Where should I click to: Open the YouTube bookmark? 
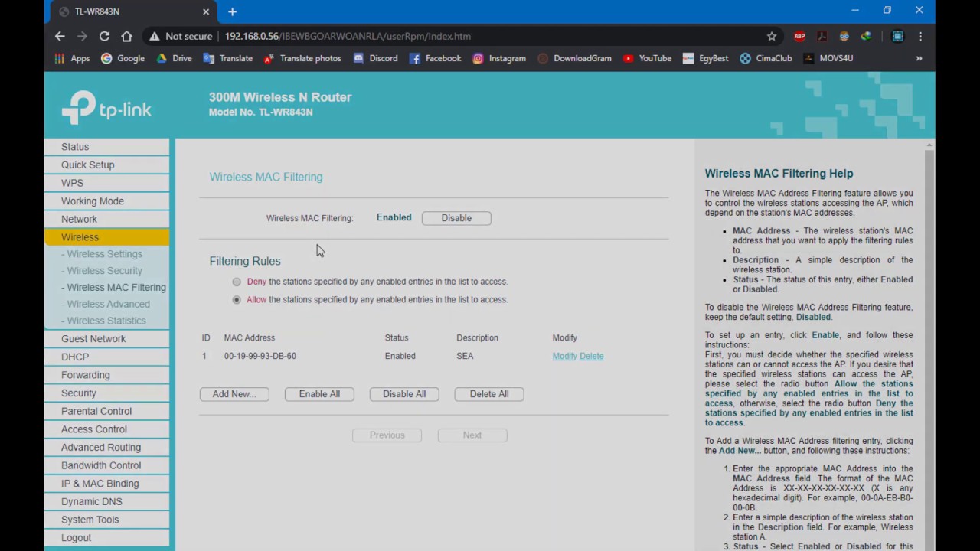point(647,58)
